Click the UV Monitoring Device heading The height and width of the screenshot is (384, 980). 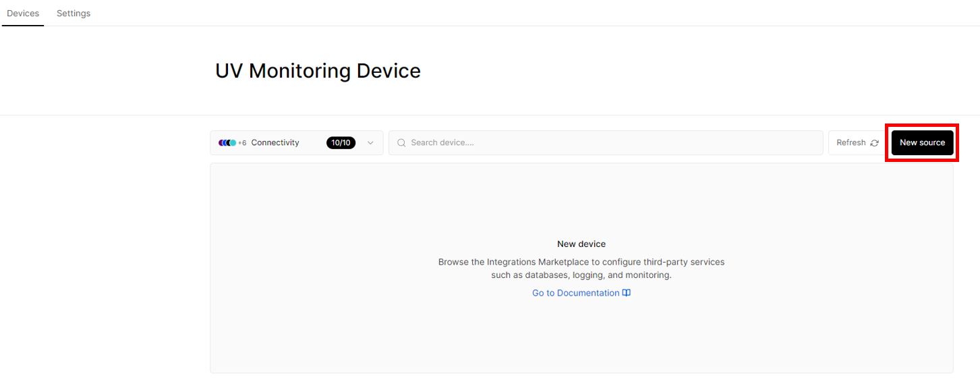pyautogui.click(x=318, y=71)
